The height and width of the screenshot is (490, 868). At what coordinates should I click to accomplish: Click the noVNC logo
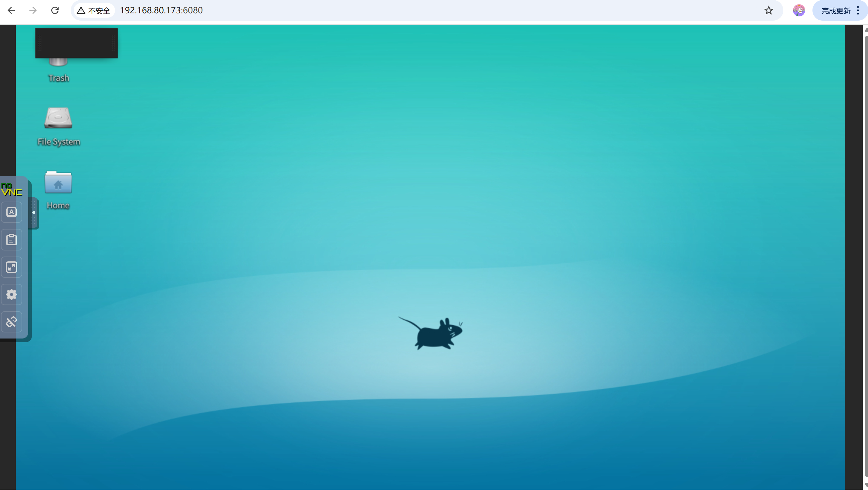click(x=12, y=189)
